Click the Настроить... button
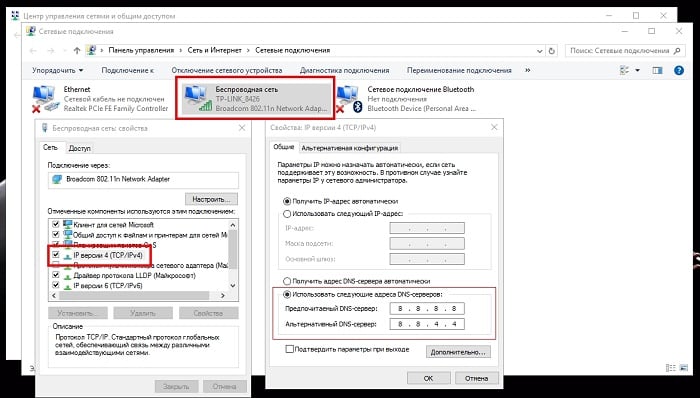This screenshot has height=398, width=700. tap(211, 199)
